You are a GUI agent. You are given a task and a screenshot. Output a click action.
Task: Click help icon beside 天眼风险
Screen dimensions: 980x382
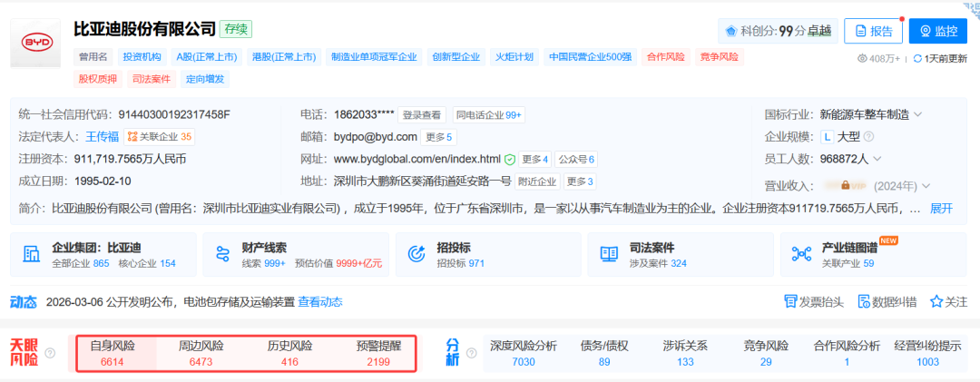point(50,353)
